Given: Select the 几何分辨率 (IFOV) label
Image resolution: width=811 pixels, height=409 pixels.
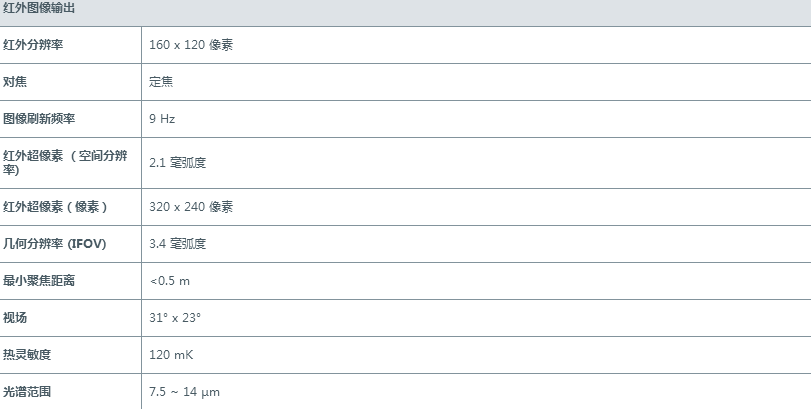Looking at the screenshot, I should click(55, 243).
